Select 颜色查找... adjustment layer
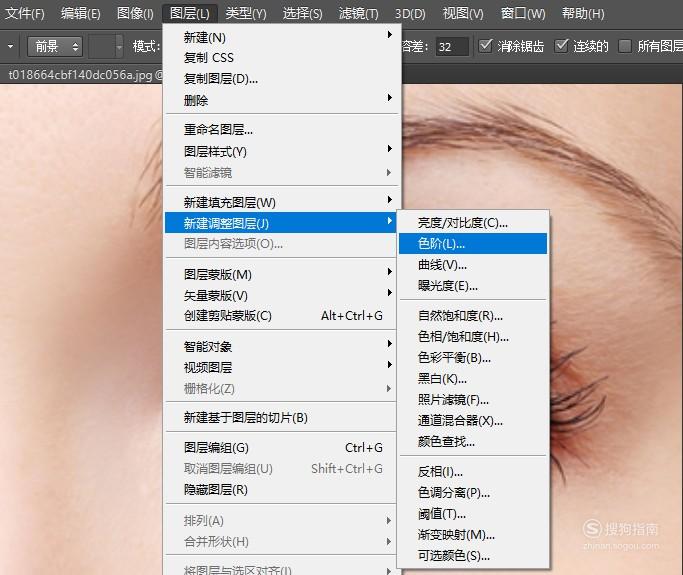Screen dimensions: 683x575 coord(473,441)
